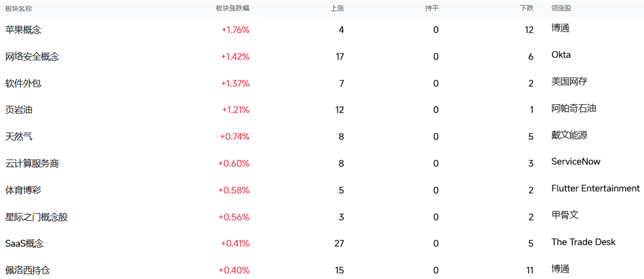644x279 pixels.
Task: Click the +1.21% change value for 页岩油
Action: pyautogui.click(x=236, y=110)
